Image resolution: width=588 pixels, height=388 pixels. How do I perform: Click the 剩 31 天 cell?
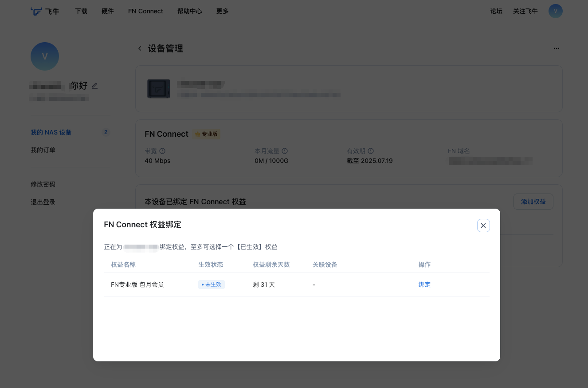264,285
